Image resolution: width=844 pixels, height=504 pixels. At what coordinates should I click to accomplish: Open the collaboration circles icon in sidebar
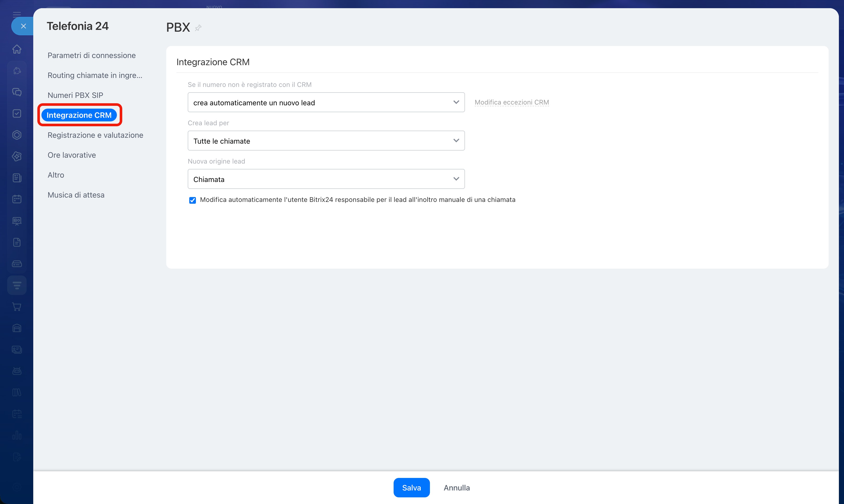coord(17,71)
